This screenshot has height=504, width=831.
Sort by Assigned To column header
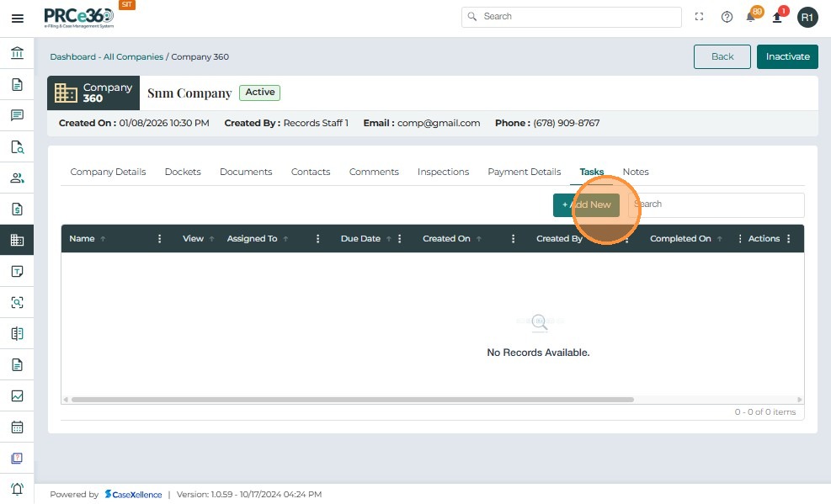pyautogui.click(x=252, y=239)
